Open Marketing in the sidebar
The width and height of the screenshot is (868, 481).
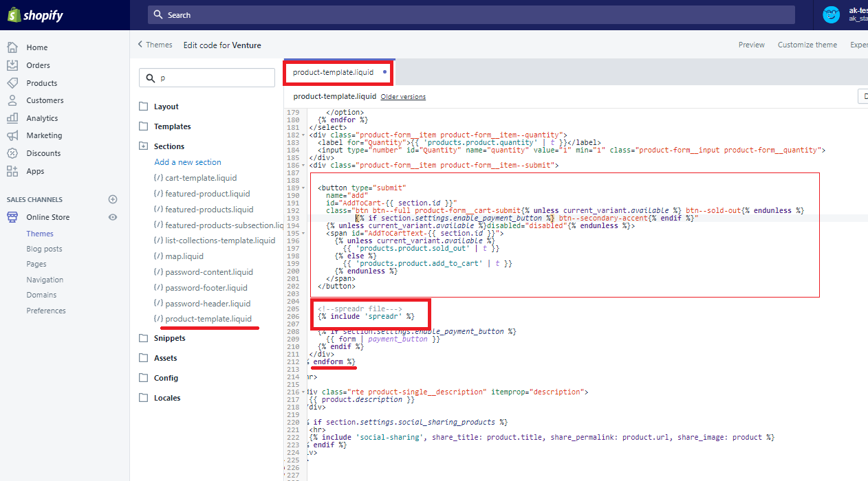pos(44,135)
